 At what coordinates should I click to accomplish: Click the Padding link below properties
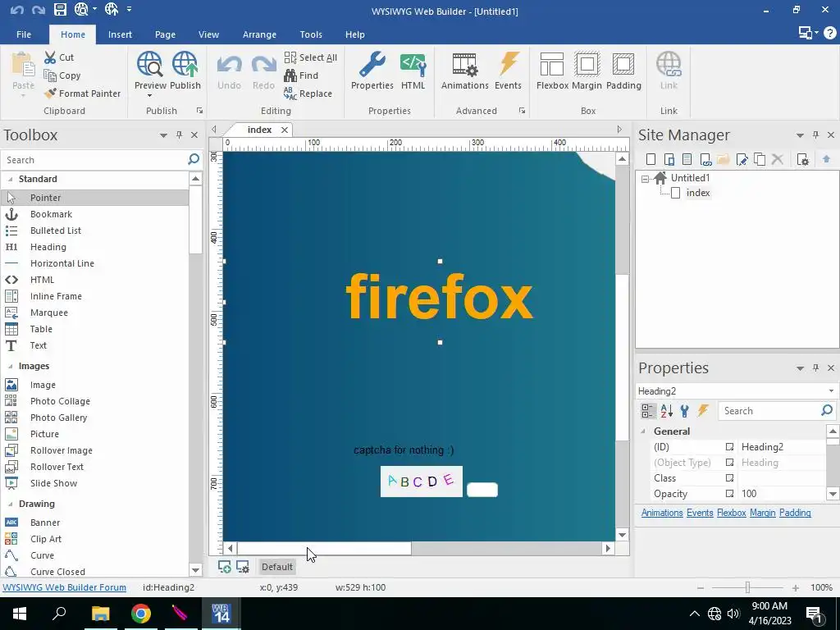[794, 513]
